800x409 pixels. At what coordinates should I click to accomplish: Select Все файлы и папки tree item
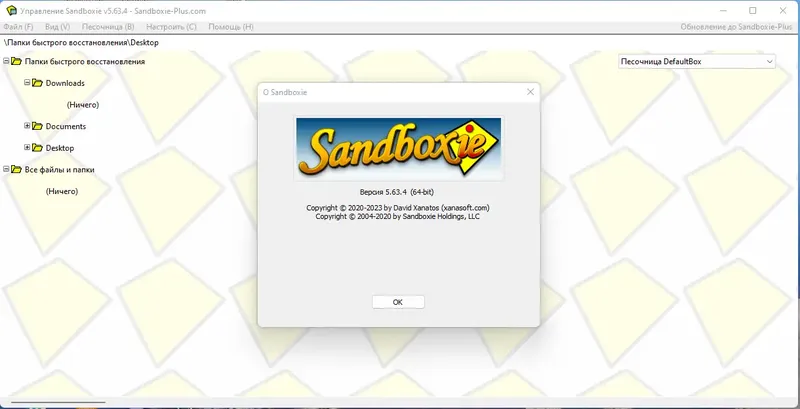[x=59, y=170]
